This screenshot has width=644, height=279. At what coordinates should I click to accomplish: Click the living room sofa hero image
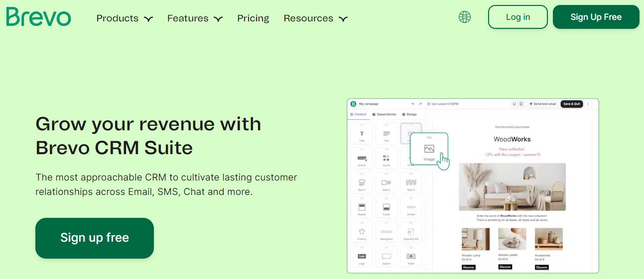512,187
